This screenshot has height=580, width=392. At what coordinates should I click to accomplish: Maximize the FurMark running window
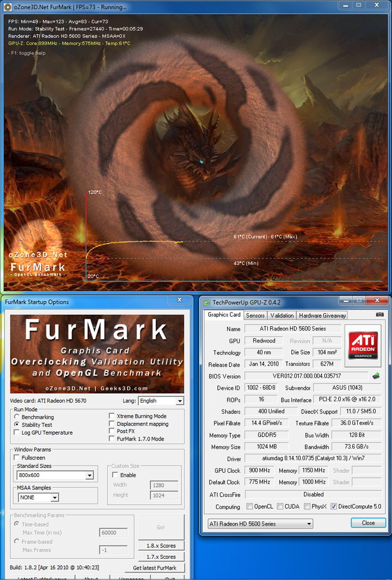point(358,5)
